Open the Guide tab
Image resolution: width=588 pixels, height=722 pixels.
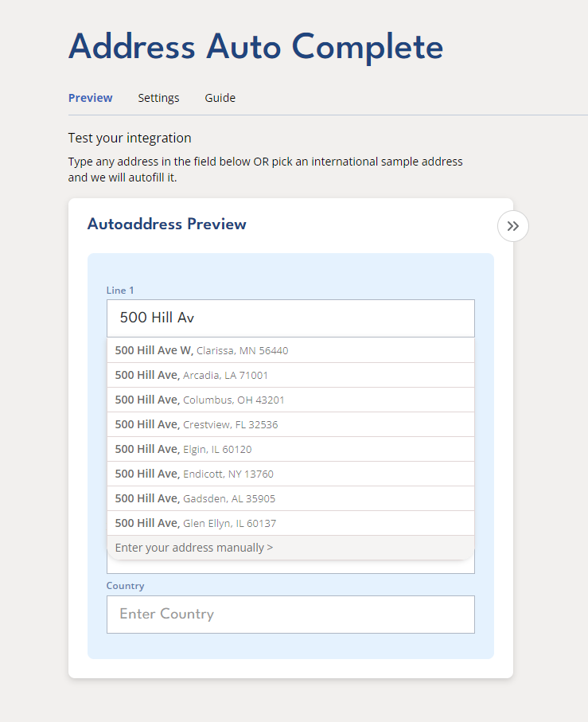pos(220,98)
